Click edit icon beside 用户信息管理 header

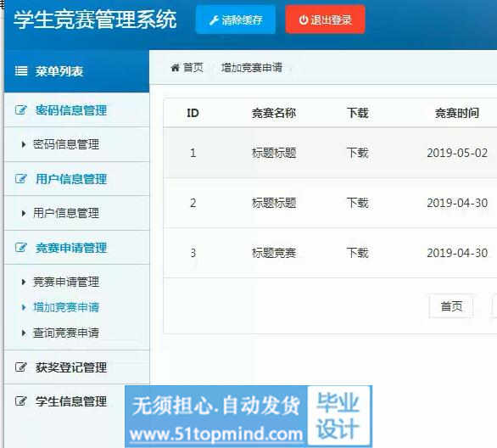click(x=21, y=179)
